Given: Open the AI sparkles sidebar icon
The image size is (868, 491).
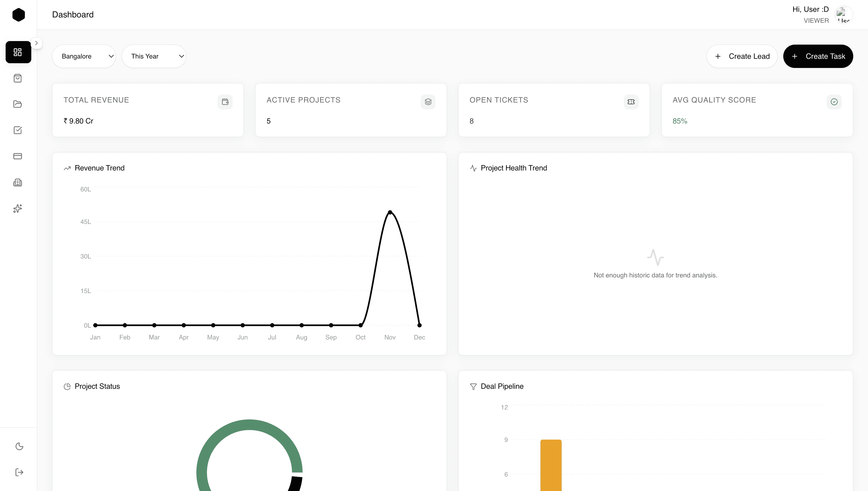Looking at the screenshot, I should 17,208.
